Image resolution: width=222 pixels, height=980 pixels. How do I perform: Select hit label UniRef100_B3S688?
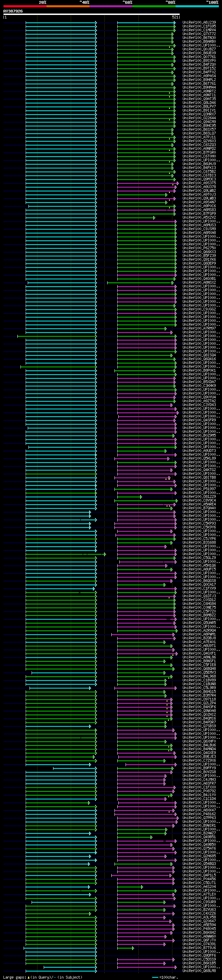[199, 543]
